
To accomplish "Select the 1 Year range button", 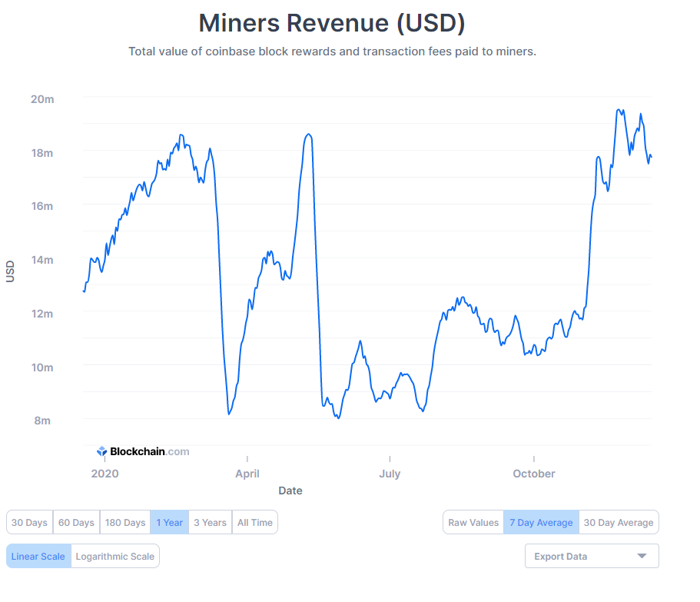I will (169, 523).
